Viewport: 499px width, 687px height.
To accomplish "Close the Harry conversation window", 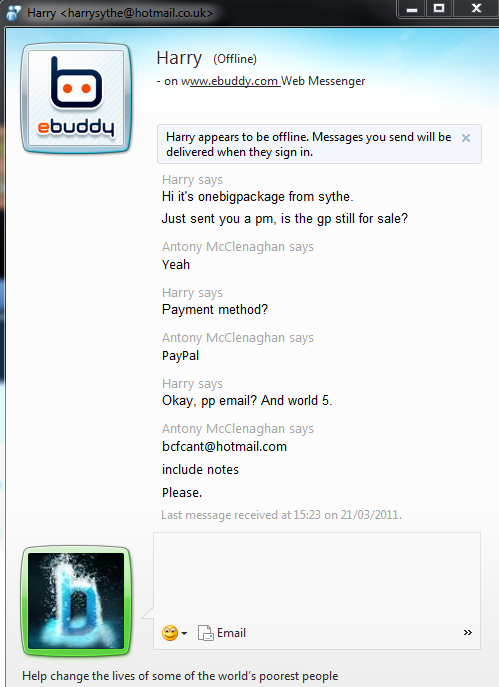I will 476,9.
